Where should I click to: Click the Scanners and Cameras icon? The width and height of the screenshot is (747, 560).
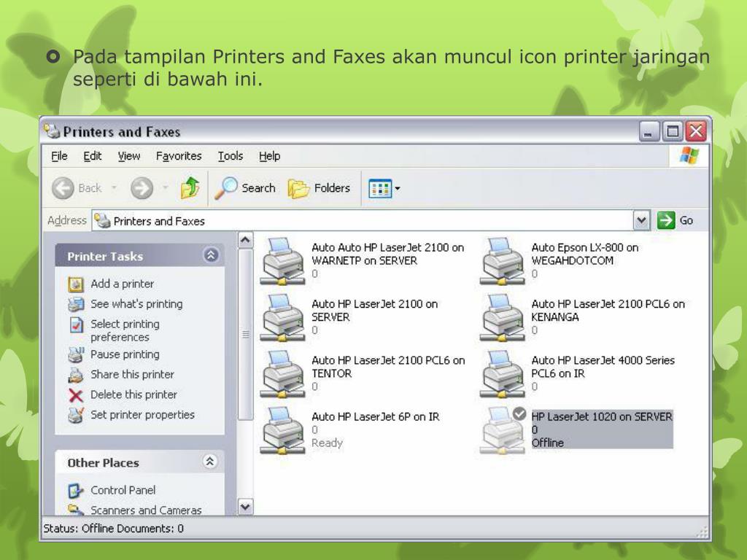click(x=76, y=510)
